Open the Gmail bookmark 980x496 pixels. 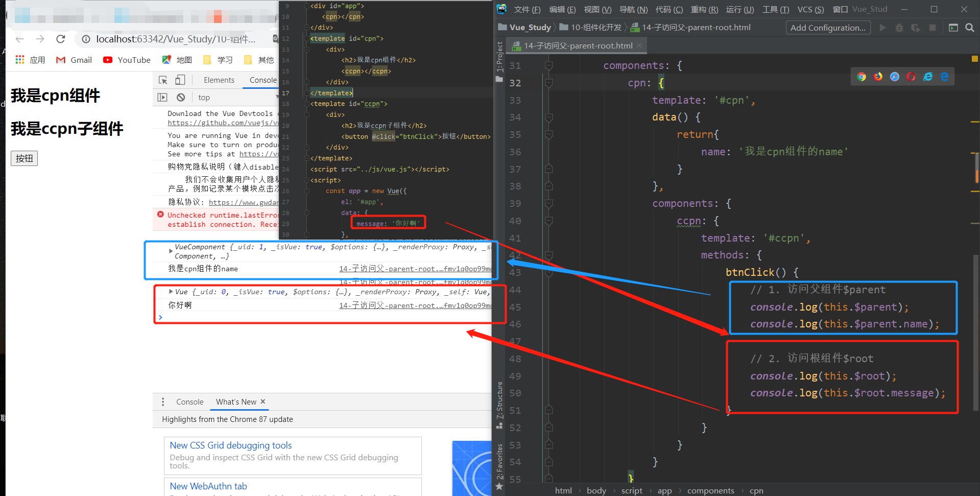75,60
